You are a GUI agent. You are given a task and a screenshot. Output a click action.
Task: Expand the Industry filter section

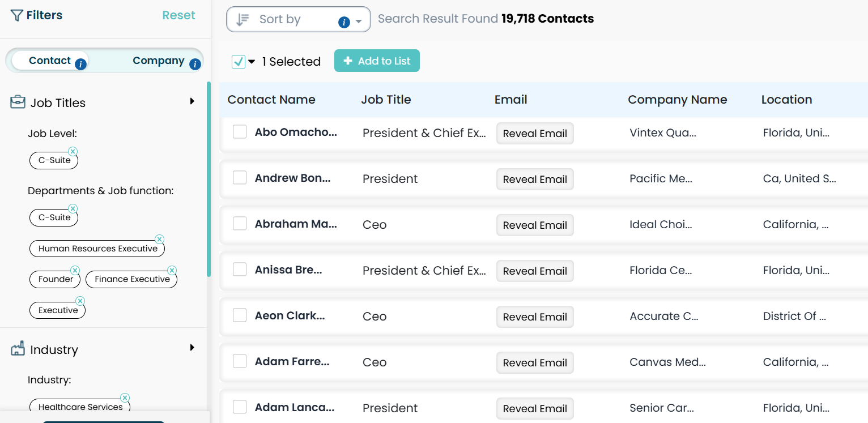pos(192,348)
